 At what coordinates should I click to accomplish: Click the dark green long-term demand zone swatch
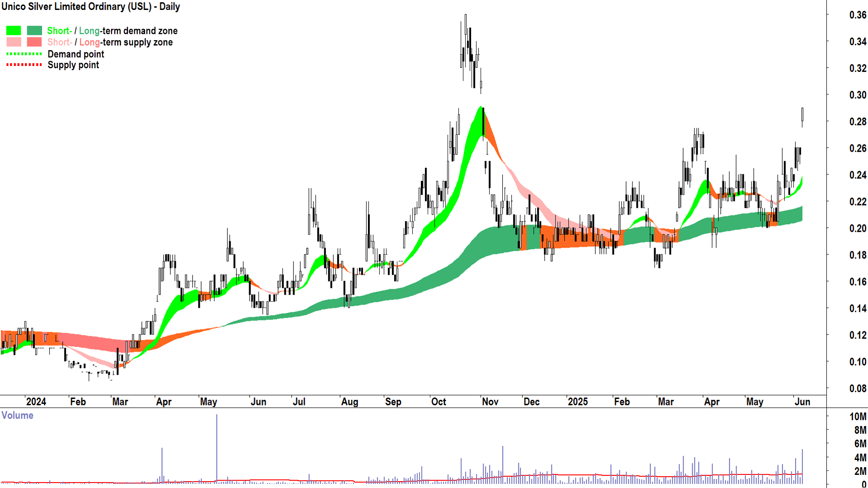34,31
